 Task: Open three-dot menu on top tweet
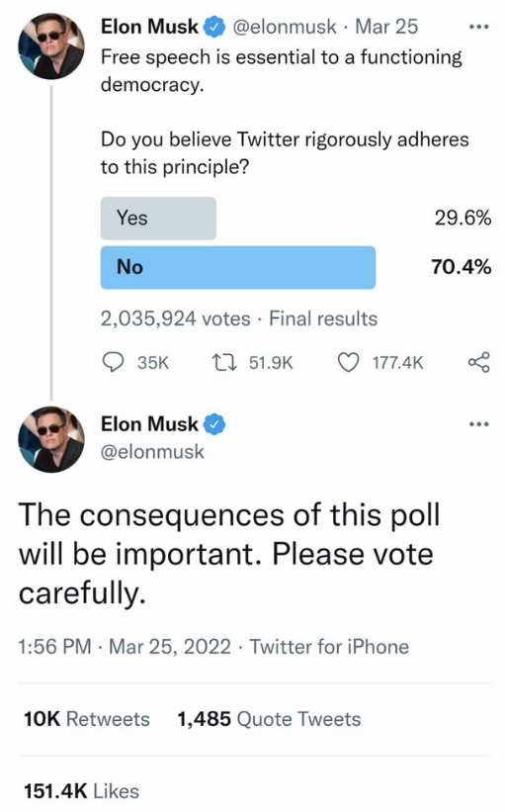pyautogui.click(x=478, y=27)
